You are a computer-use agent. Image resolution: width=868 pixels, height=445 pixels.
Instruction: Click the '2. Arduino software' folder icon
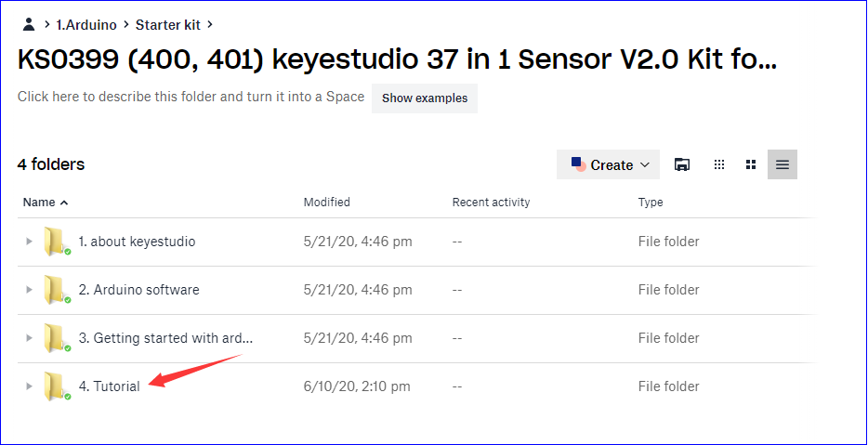(x=56, y=290)
